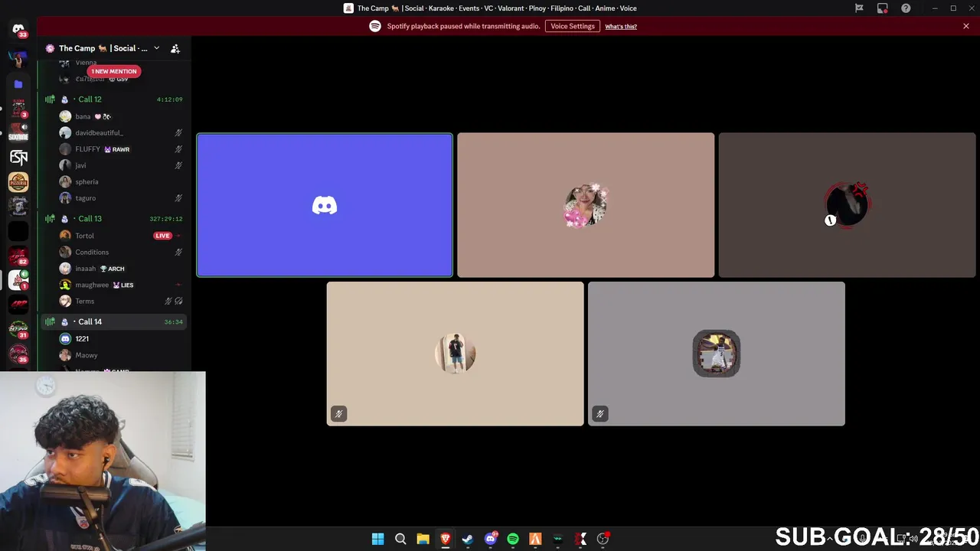
Task: Click Call 14 elapsed timer 36:34
Action: tap(173, 322)
